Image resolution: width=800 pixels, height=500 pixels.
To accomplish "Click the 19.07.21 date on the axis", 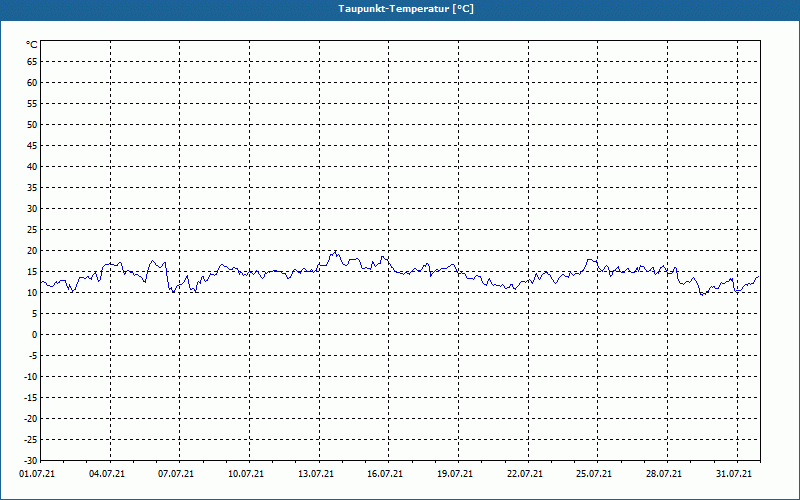I will (x=456, y=474).
